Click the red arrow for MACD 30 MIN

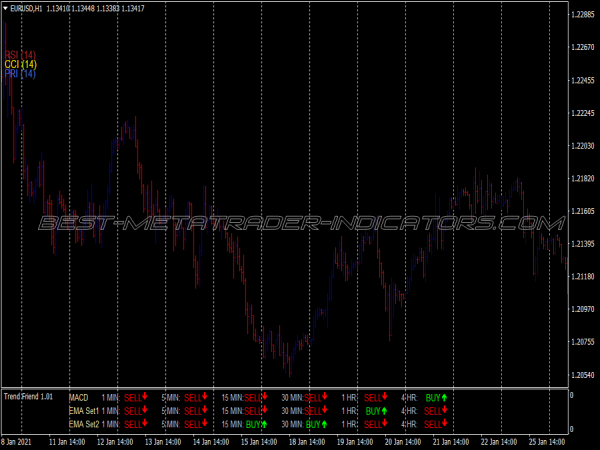click(x=325, y=396)
